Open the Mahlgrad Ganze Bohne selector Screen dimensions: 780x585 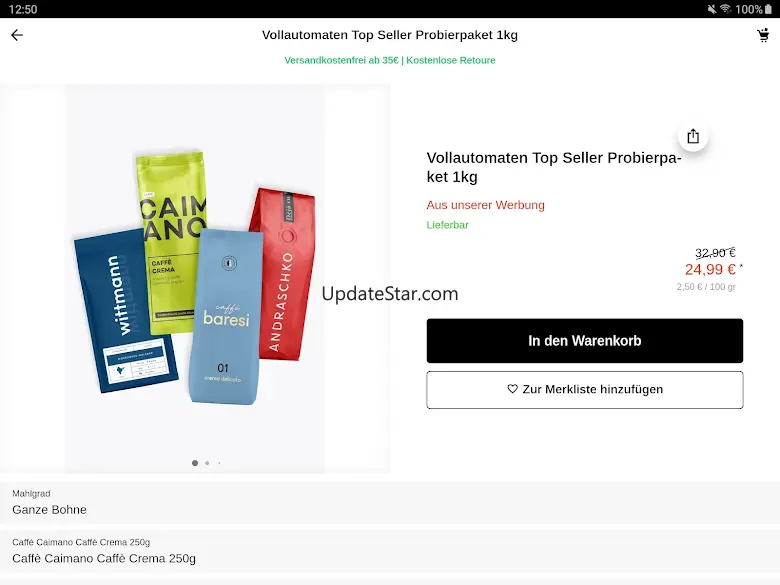coord(390,502)
